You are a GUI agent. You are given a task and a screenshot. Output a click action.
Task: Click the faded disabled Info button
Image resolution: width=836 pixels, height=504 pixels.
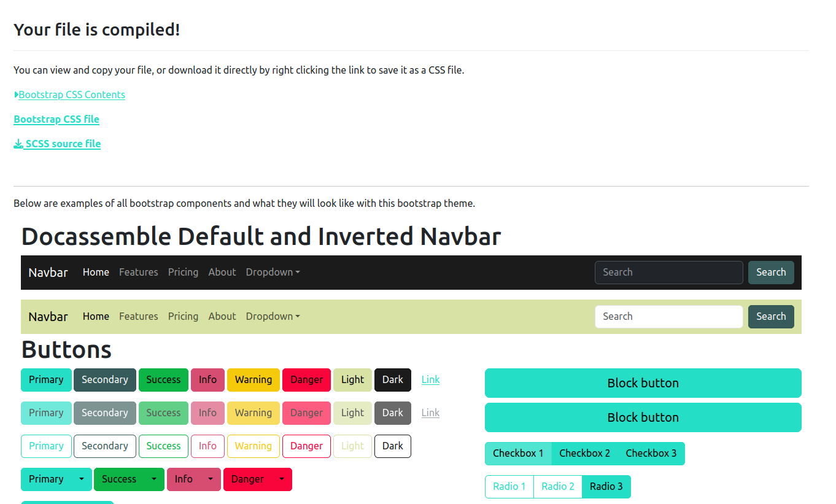click(207, 413)
